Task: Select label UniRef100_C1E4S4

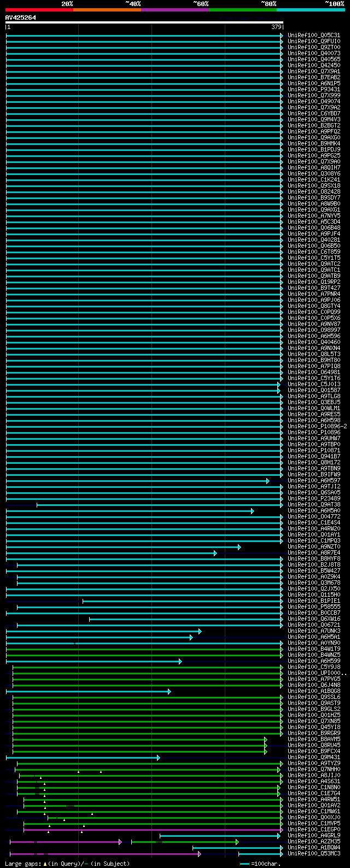Action: (314, 522)
